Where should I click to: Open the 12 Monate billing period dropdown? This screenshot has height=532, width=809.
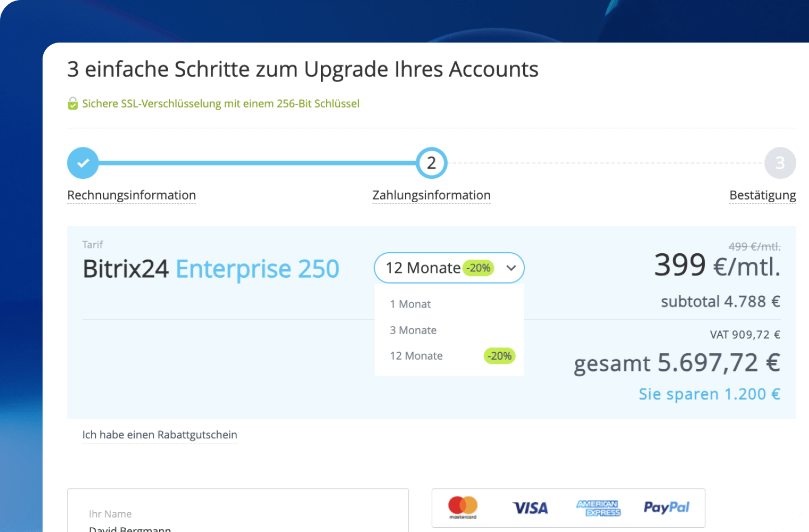click(449, 268)
